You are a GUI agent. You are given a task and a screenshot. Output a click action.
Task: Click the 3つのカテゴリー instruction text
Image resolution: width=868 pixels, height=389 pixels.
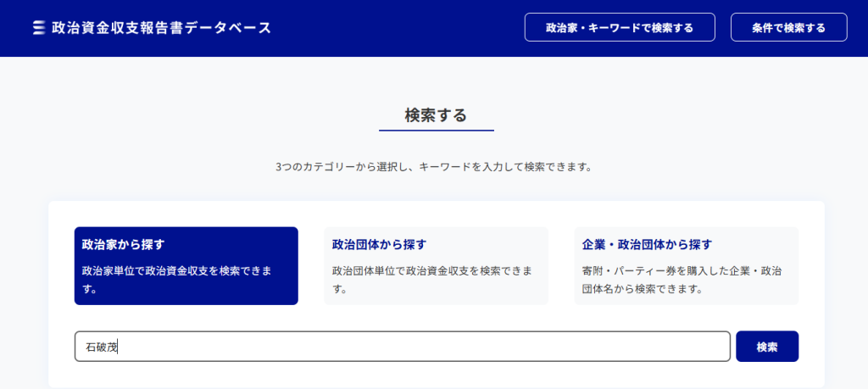[433, 167]
